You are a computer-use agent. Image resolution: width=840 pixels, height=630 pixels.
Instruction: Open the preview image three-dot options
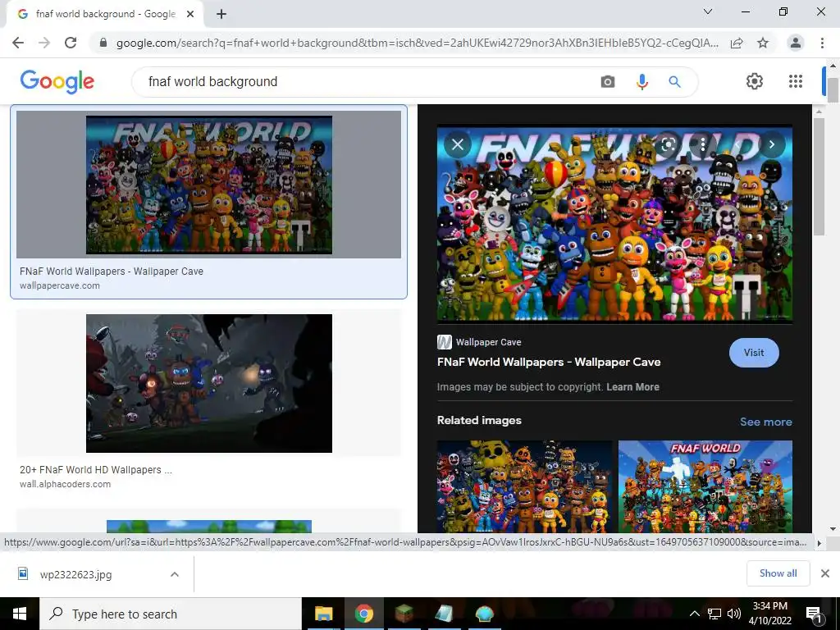pos(703,144)
